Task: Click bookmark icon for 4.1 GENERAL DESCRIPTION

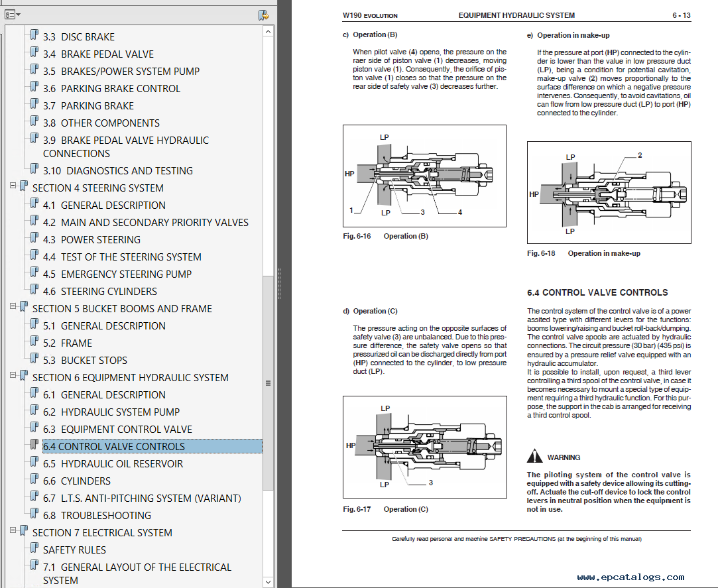Action: [x=34, y=204]
